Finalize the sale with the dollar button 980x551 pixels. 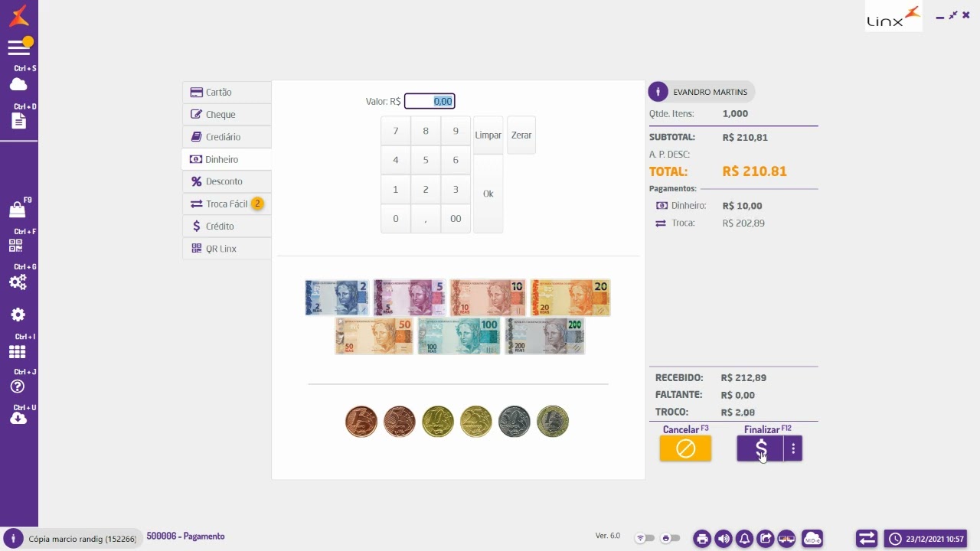760,448
